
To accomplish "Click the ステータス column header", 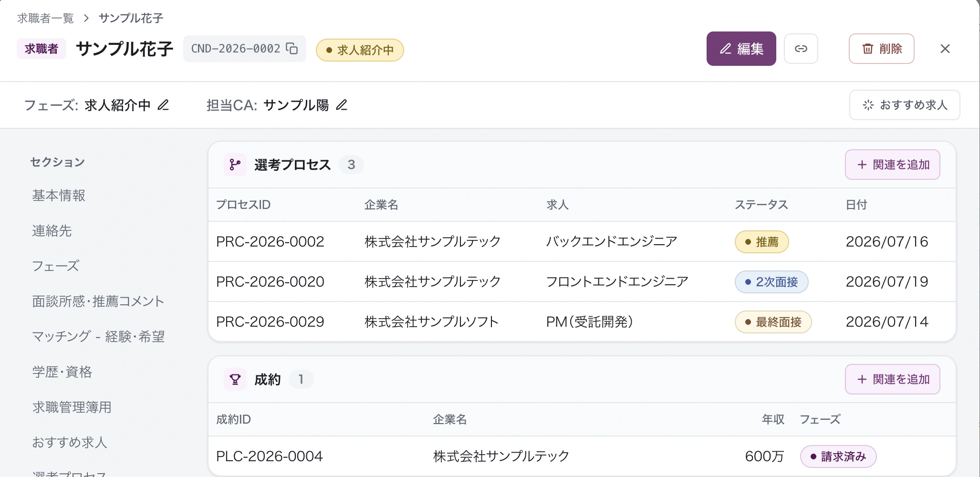I will 761,205.
